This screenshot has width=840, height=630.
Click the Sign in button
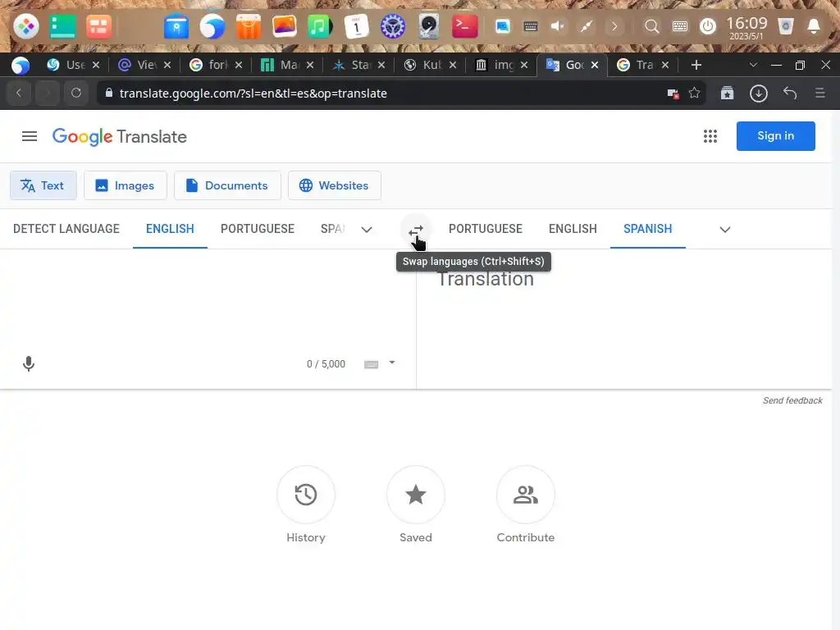pyautogui.click(x=775, y=136)
